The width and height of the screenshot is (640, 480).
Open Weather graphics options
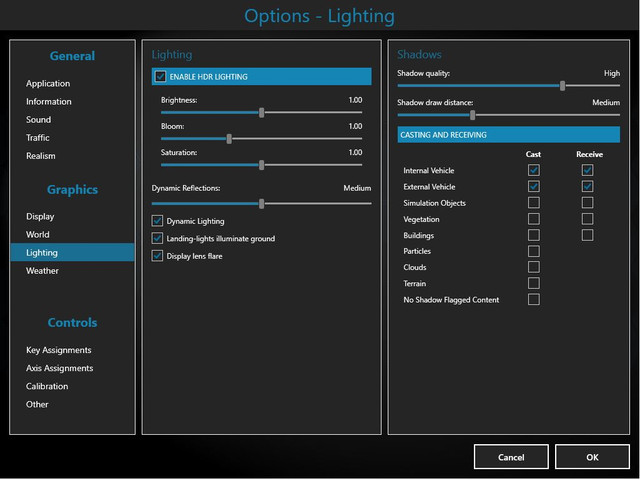(42, 271)
